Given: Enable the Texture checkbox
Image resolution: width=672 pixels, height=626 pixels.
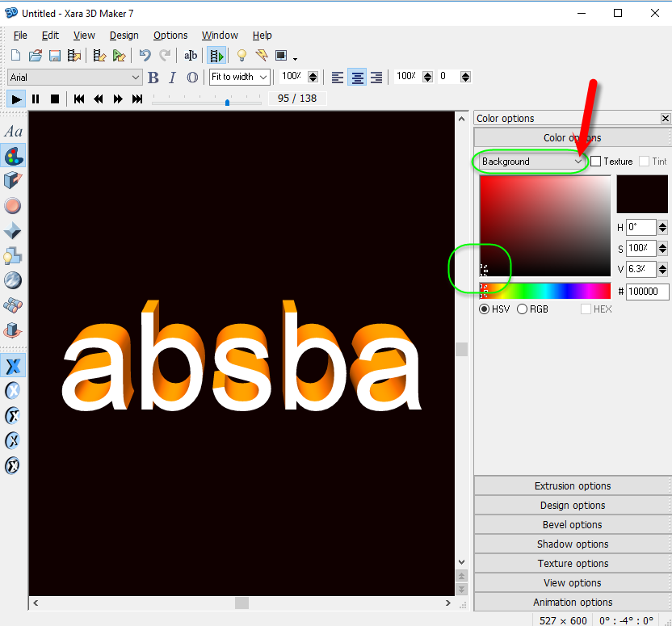Looking at the screenshot, I should click(x=596, y=162).
